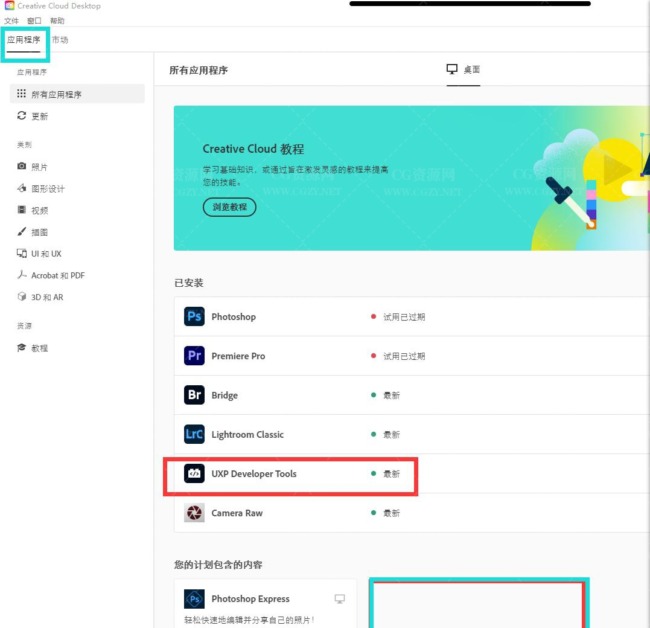Viewport: 650px width, 628px height.
Task: Click Lightroom Classic's 最新 status
Action: coord(391,434)
